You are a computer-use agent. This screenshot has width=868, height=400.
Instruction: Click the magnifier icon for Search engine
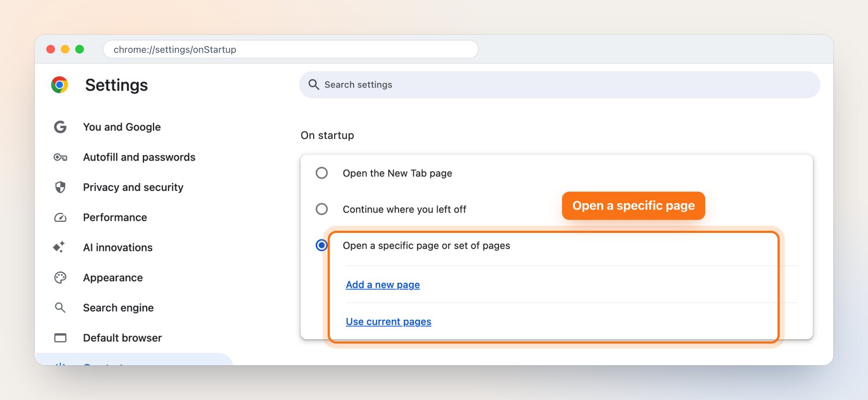tap(60, 308)
